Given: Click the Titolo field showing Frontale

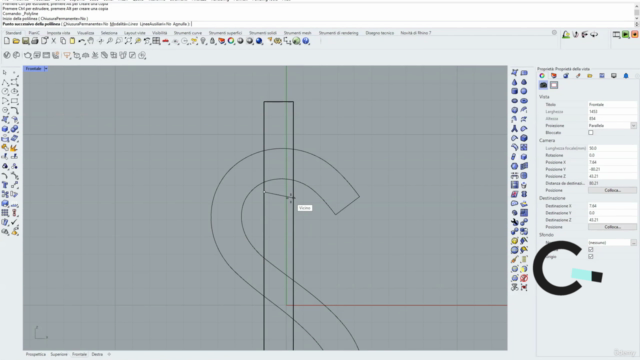Looking at the screenshot, I should (612, 104).
